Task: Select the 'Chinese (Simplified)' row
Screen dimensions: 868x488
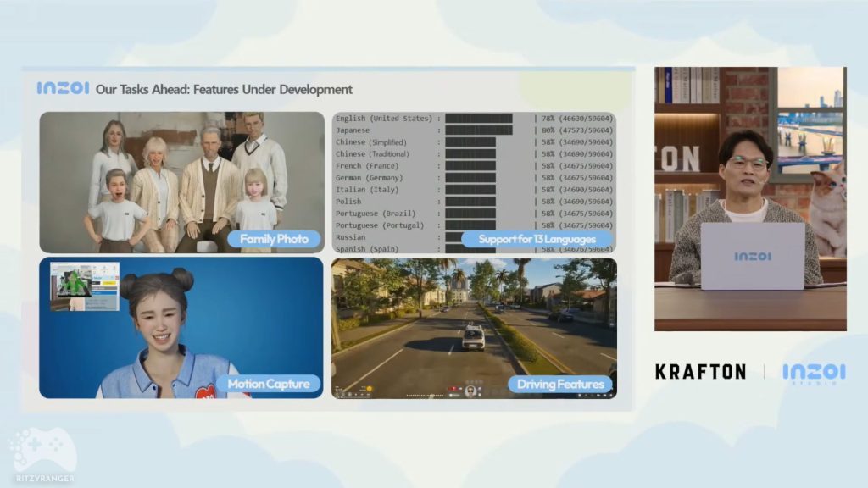Action: [474, 142]
